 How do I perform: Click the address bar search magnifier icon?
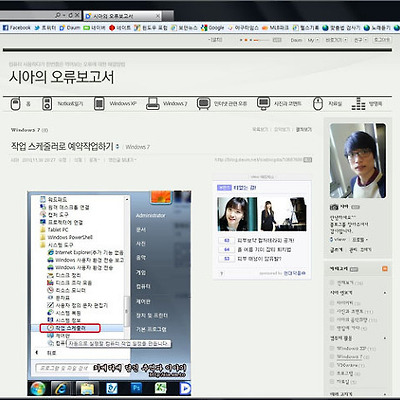click(58, 15)
